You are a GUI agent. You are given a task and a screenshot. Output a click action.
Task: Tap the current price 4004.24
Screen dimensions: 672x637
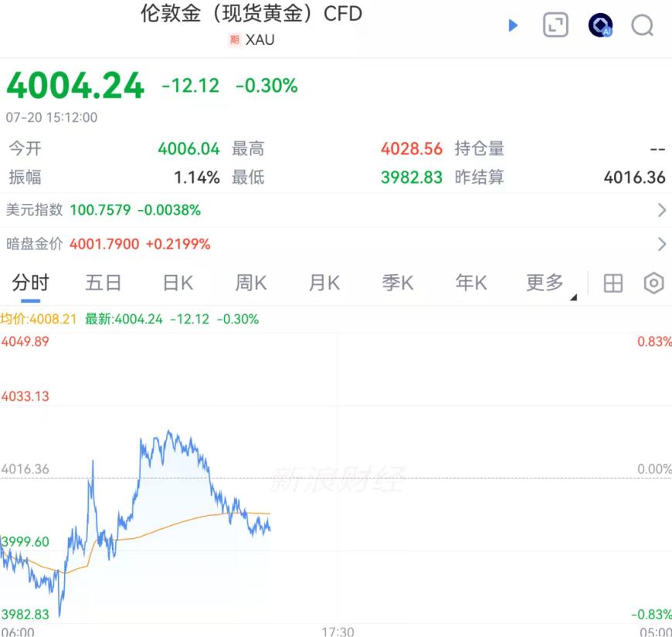click(75, 85)
